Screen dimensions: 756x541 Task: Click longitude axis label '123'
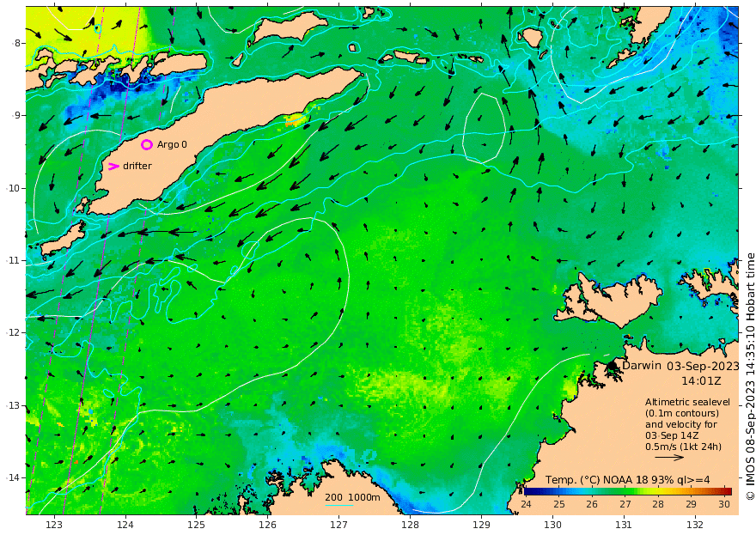[x=54, y=525]
